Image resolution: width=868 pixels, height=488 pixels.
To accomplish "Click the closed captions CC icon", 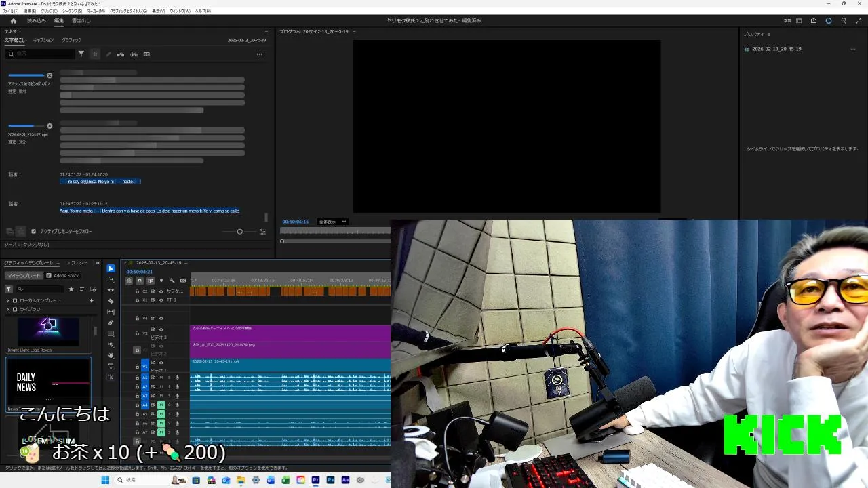I will [146, 54].
